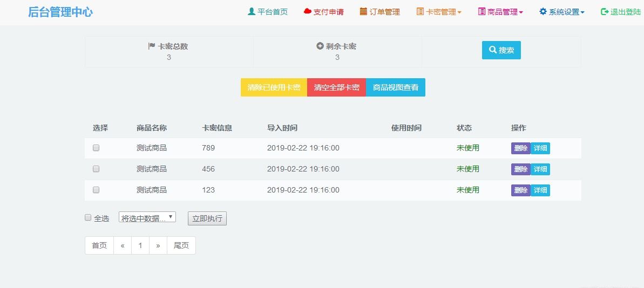This screenshot has height=288, width=644.
Task: Expand the 商品管理 caret menu
Action: click(521, 13)
